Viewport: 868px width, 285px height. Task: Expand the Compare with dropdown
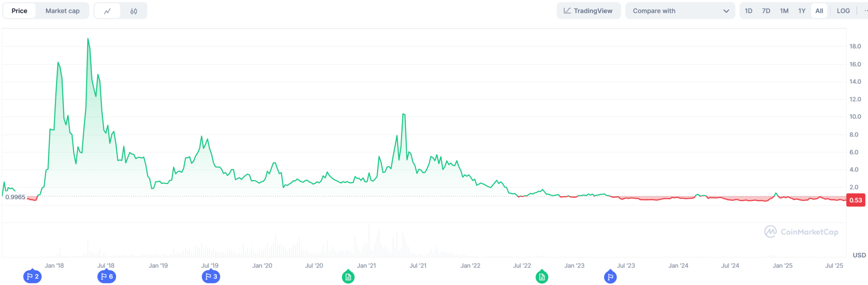pyautogui.click(x=680, y=11)
